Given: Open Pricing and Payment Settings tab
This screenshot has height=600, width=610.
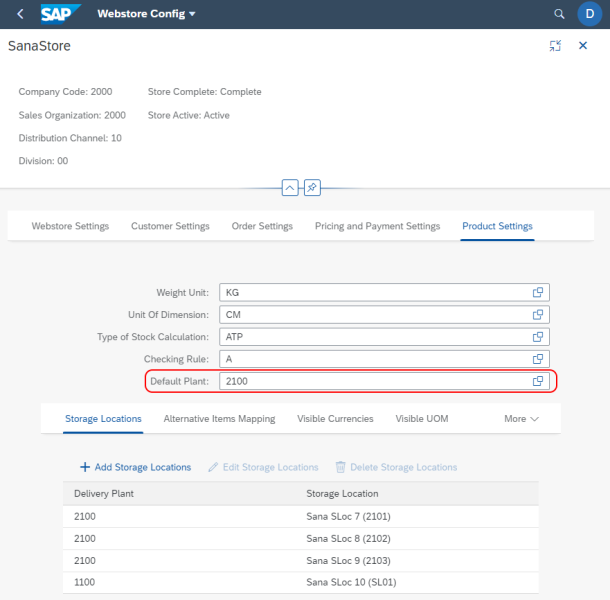Looking at the screenshot, I should [377, 226].
